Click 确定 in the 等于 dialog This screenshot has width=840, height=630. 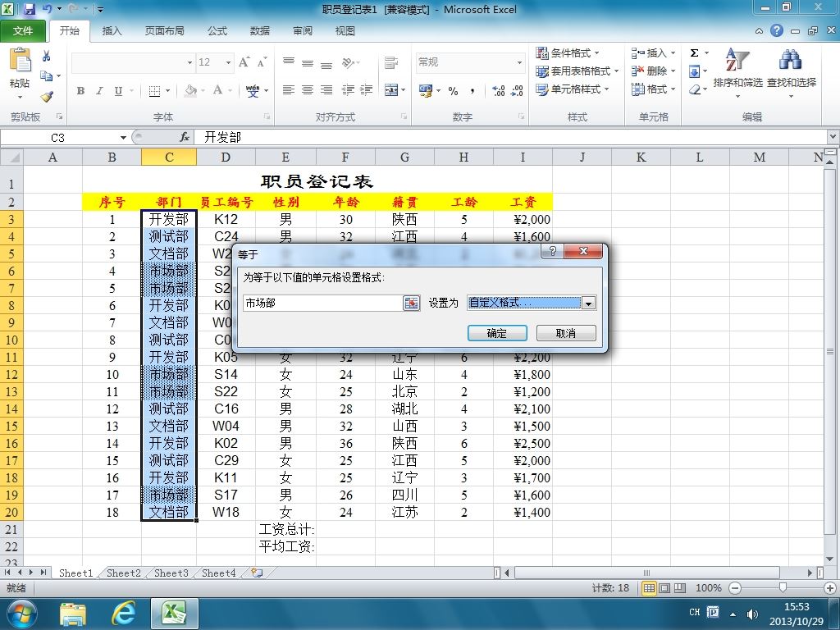497,333
